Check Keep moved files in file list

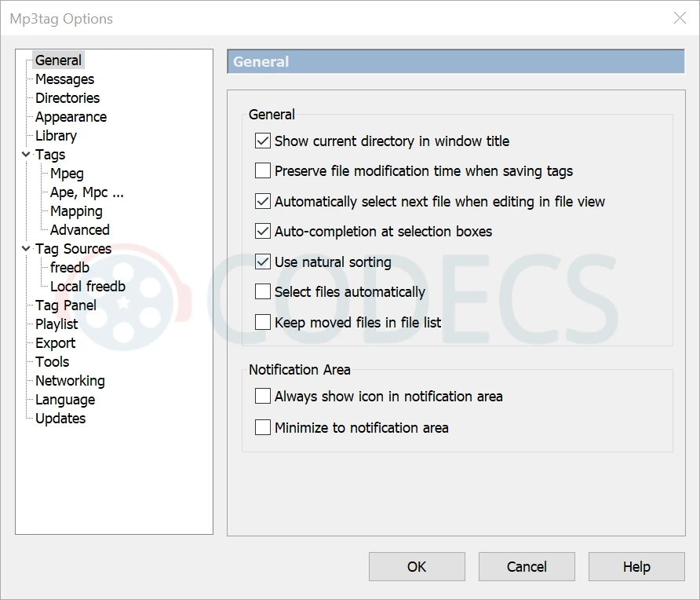(263, 323)
